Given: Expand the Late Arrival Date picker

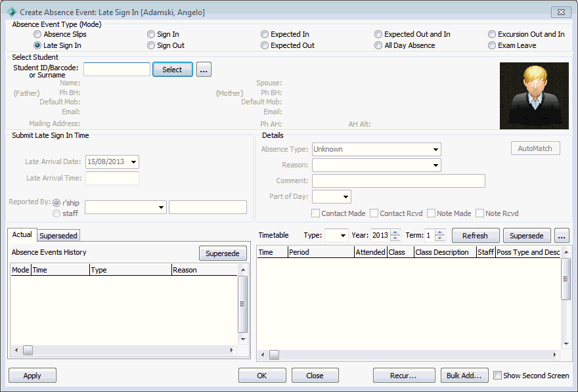Looking at the screenshot, I should [x=133, y=162].
